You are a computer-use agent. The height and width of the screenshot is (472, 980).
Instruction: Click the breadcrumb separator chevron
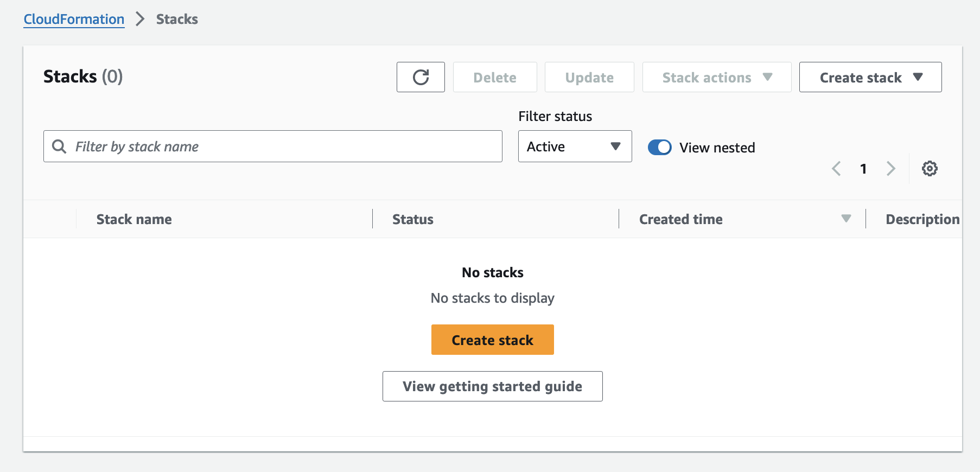[x=141, y=20]
